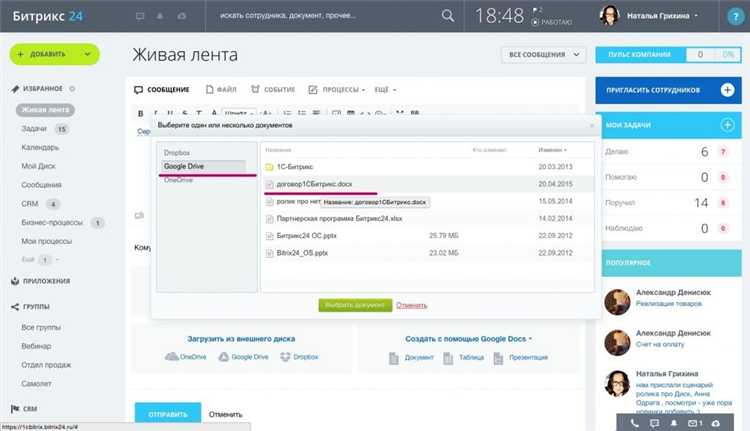750x431 pixels.
Task: Click the chat icon in bottom bar
Action: tap(654, 423)
